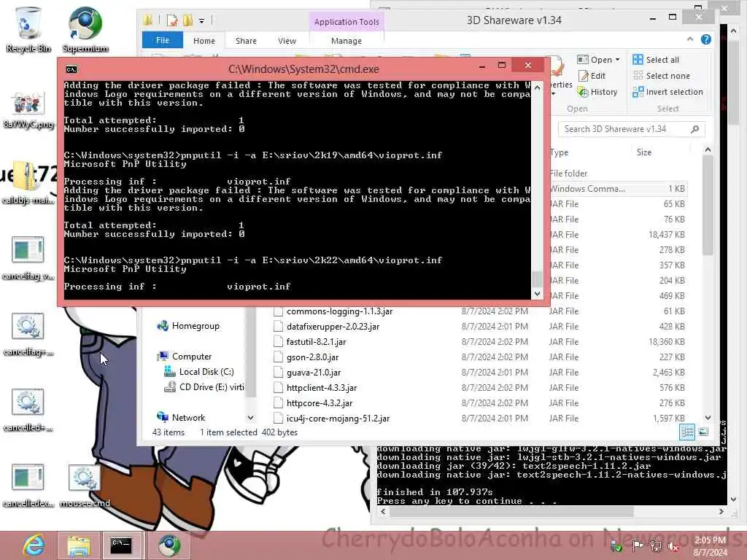Switch to the Home ribbon tab
The height and width of the screenshot is (560, 747).
pos(204,41)
